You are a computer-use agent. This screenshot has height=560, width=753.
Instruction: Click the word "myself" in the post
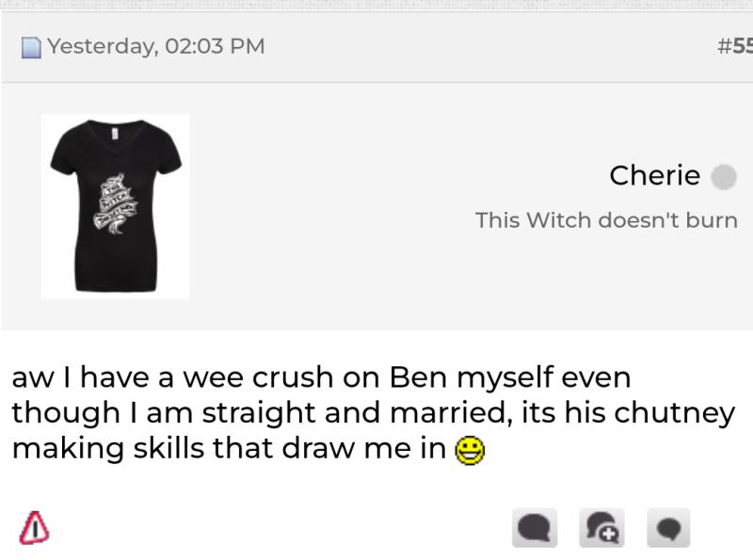(504, 377)
